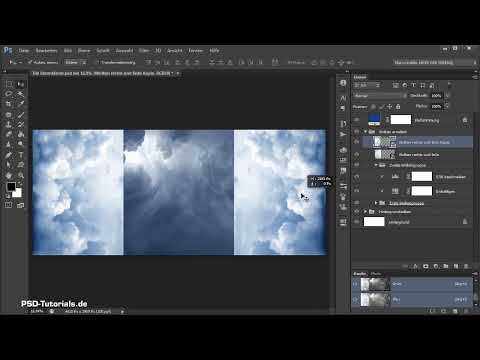480x360 pixels.
Task: Select the Horizontal Type tool
Action: [21, 155]
